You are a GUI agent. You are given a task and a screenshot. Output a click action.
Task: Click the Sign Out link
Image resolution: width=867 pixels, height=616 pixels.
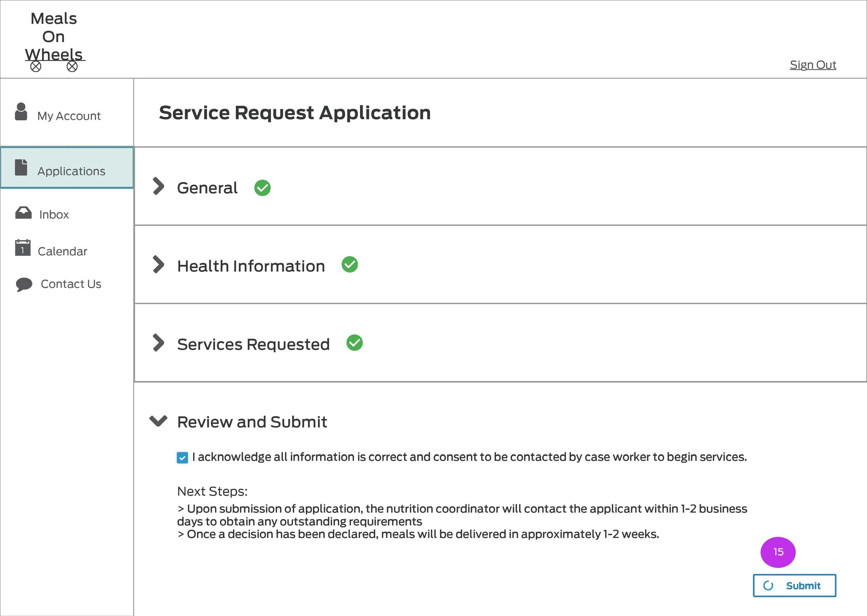(813, 65)
